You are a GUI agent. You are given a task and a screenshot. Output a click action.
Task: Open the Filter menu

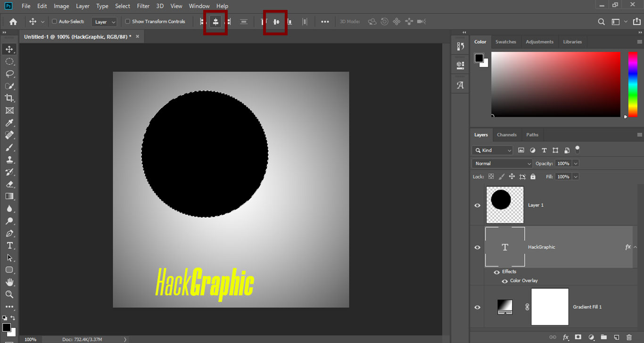click(x=143, y=6)
